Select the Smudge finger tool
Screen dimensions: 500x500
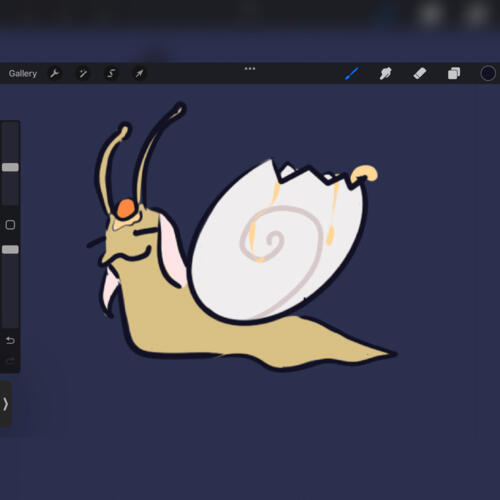386,73
